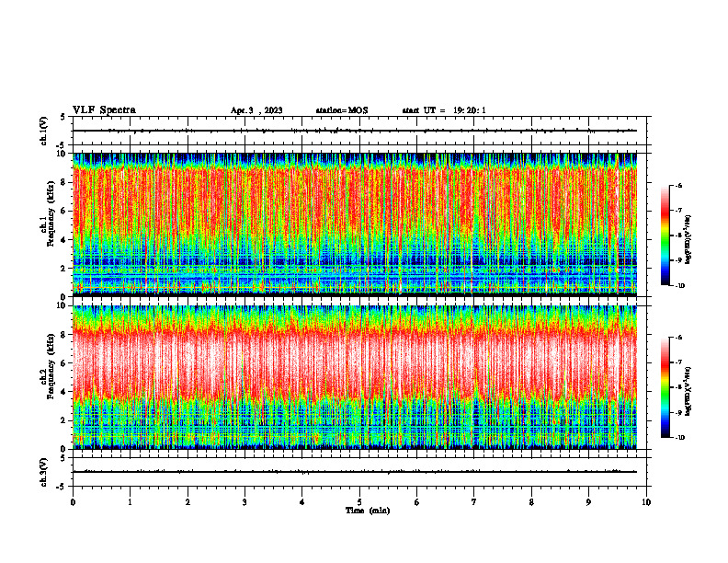Screen dimensions: 728x563
Task: Click the ch.1 voltage waveform trace
Action: pos(355,131)
